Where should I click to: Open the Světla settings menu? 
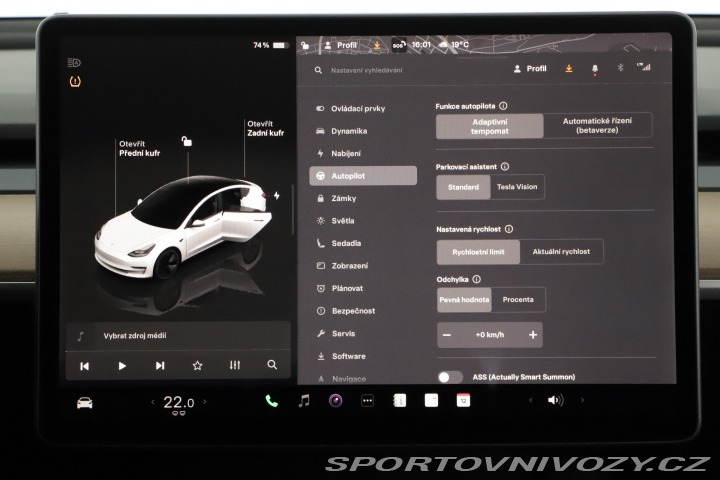point(335,221)
